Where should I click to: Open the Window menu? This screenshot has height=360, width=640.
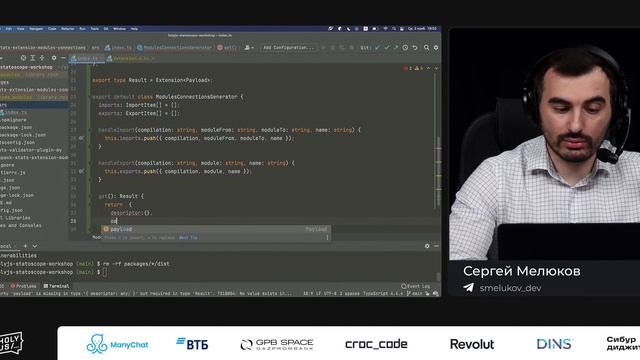point(119,29)
